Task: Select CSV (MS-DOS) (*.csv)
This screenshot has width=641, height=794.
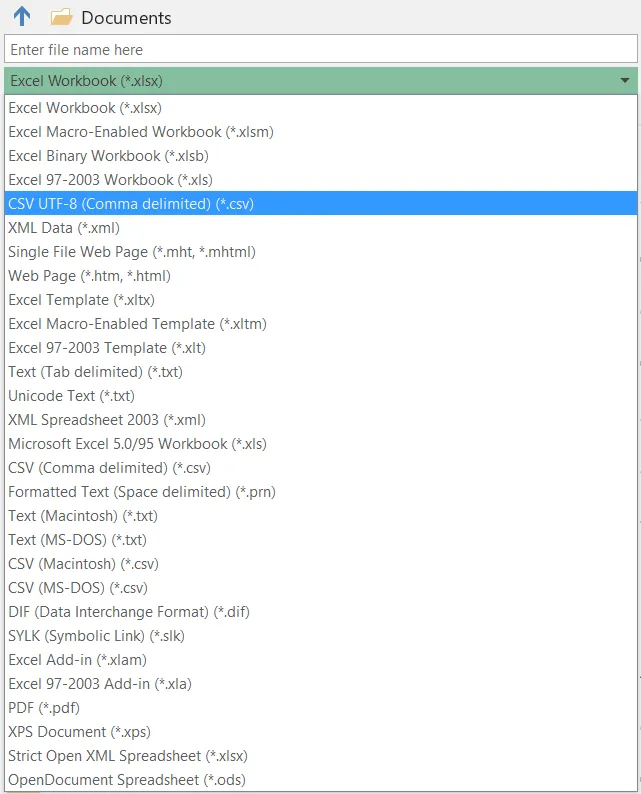Action: coord(320,588)
